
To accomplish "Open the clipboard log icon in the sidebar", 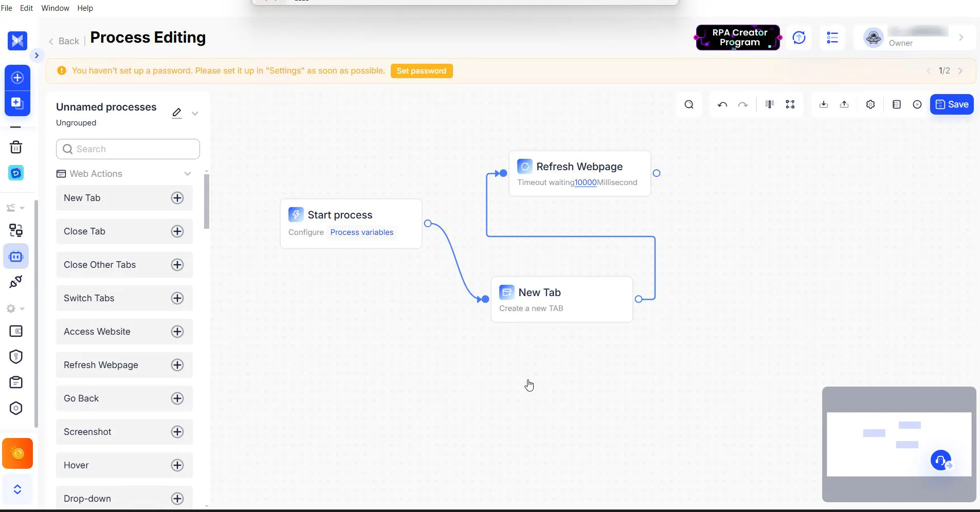I will click(16, 382).
